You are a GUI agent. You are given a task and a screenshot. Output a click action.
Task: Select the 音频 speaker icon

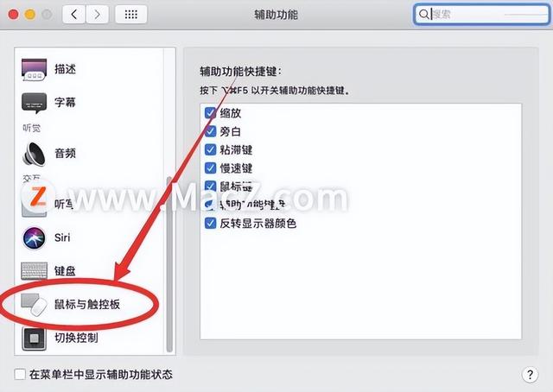pos(34,154)
